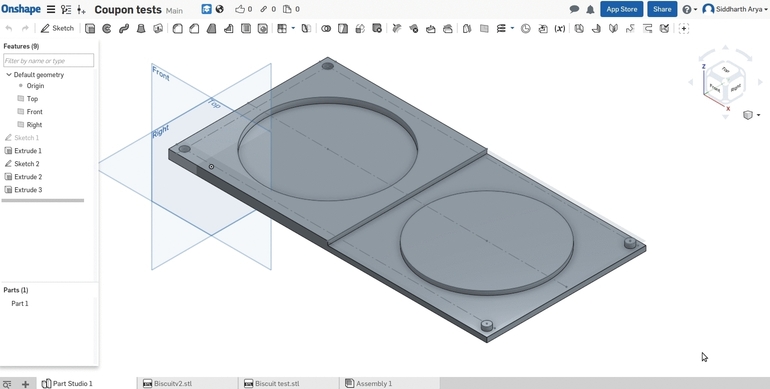
Task: Select the Replace face tool
Action: [448, 28]
